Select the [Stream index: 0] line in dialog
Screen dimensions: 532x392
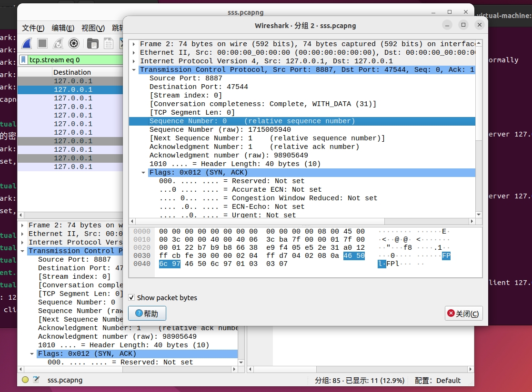pos(186,95)
